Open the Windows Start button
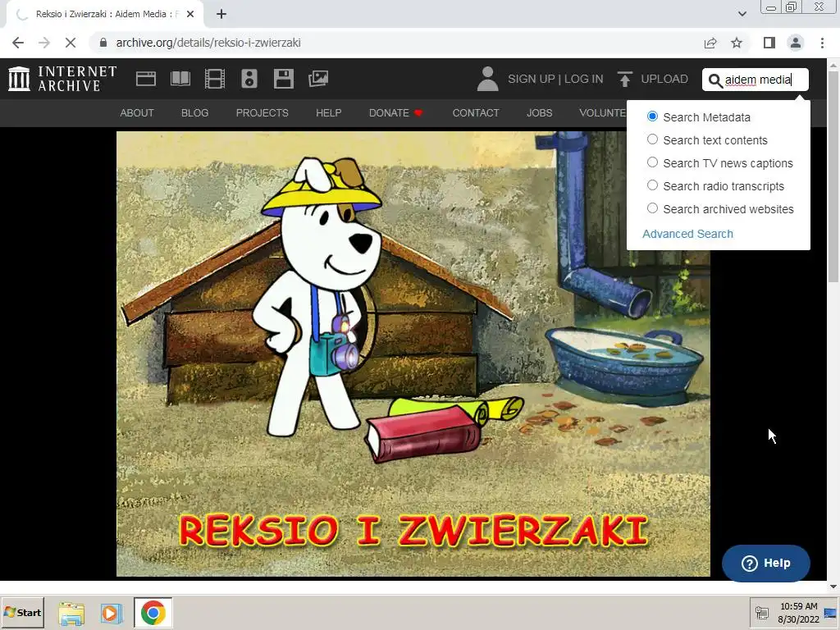 pyautogui.click(x=22, y=612)
